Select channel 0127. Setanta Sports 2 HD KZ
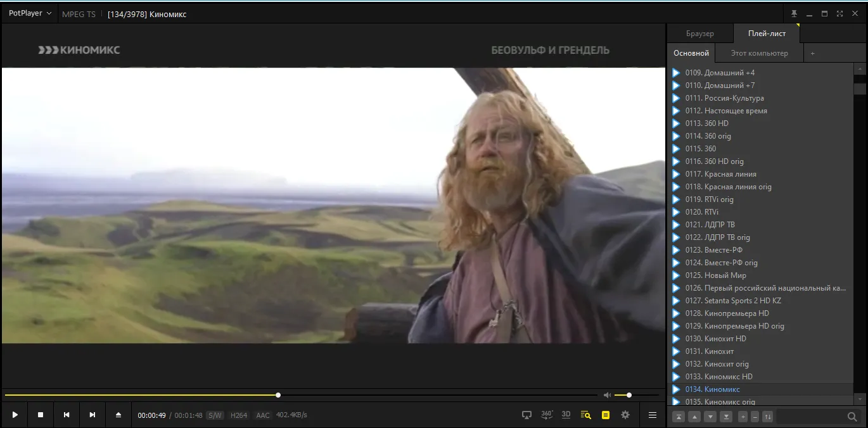The image size is (868, 428). tap(761, 301)
